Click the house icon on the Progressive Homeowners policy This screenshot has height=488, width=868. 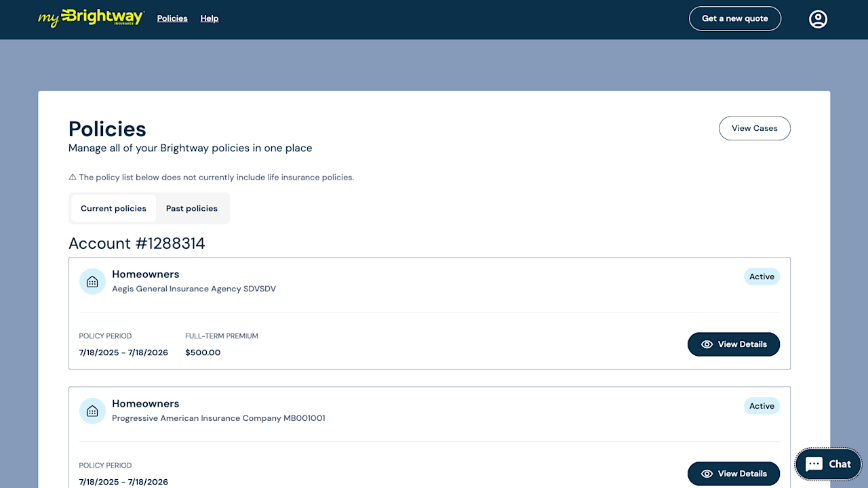tap(92, 411)
